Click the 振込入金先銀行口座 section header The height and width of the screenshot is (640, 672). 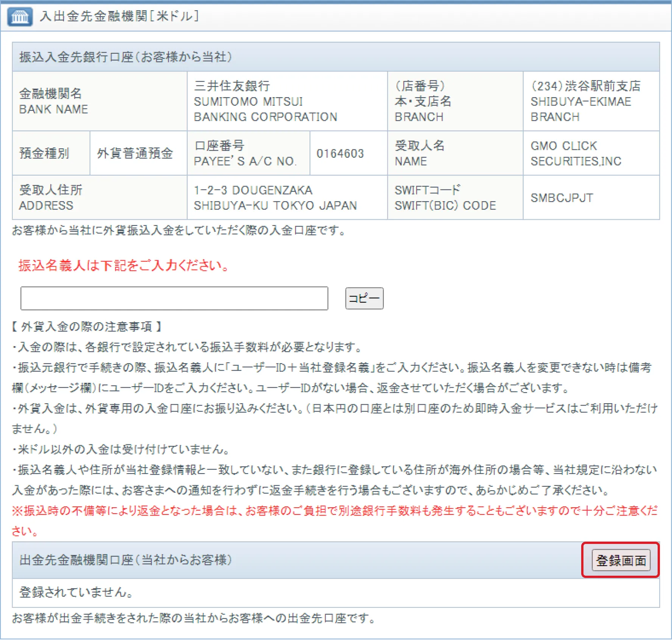(126, 57)
